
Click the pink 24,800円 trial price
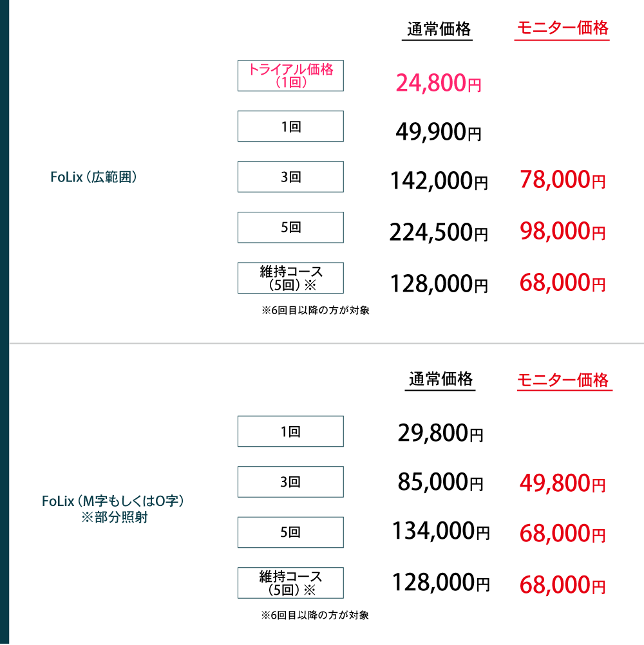[439, 83]
